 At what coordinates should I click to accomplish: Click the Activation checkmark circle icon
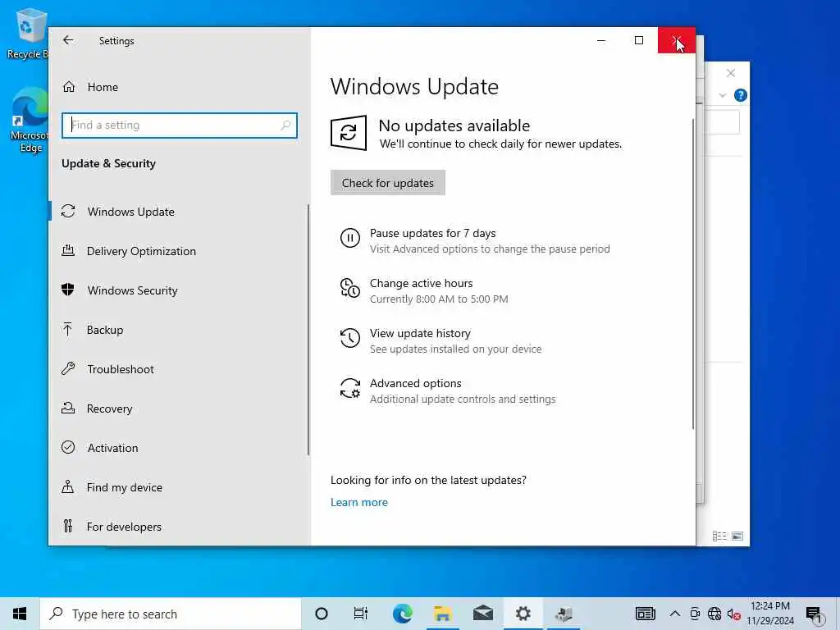click(x=68, y=447)
